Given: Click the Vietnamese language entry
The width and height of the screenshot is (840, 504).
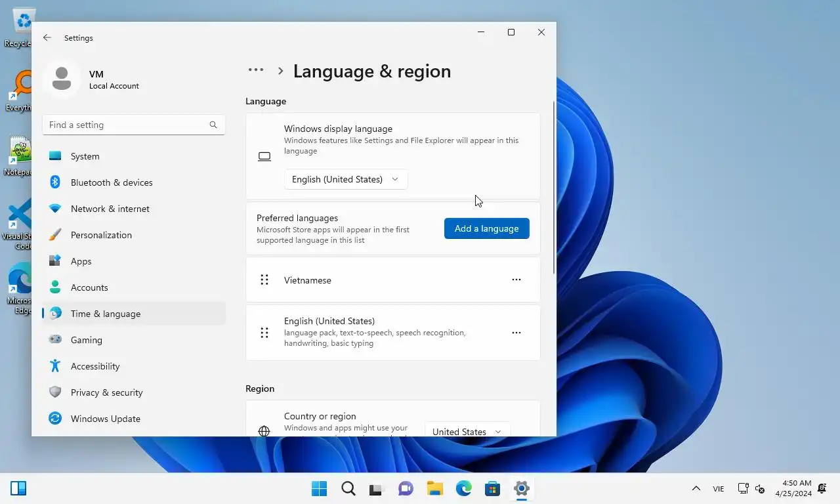Looking at the screenshot, I should [x=393, y=280].
